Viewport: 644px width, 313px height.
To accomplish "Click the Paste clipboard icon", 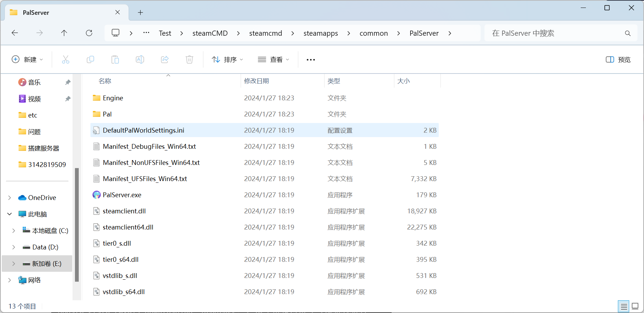I will click(115, 59).
